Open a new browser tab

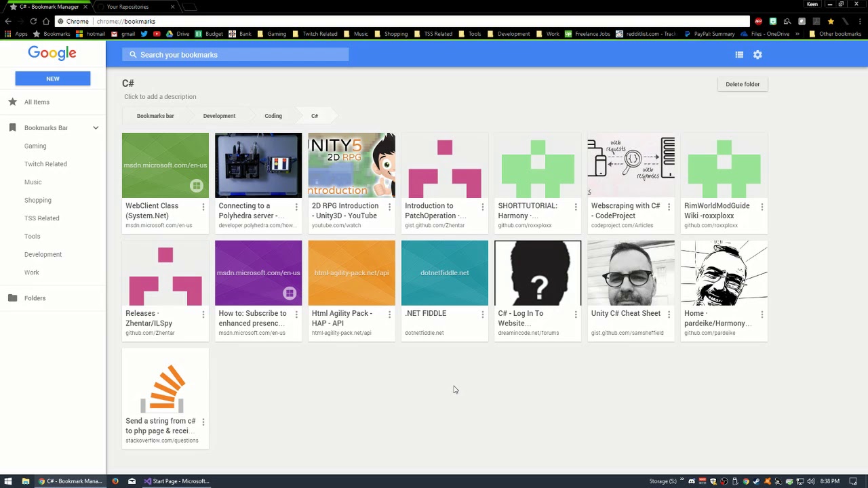tap(191, 7)
